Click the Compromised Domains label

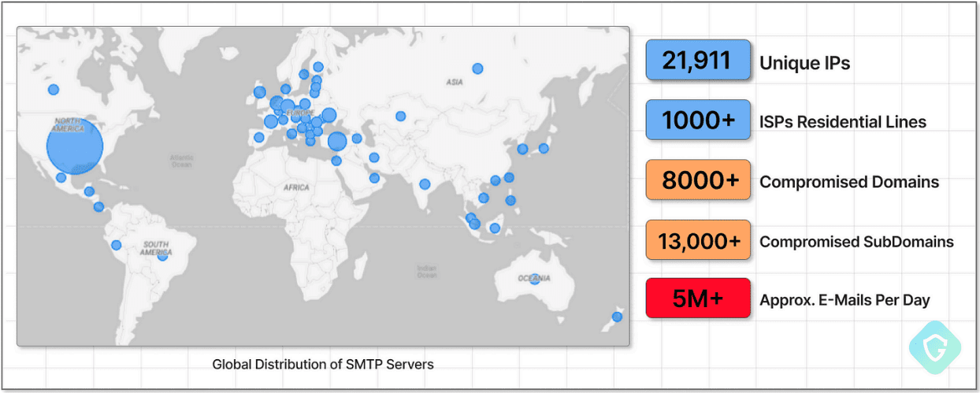click(848, 182)
